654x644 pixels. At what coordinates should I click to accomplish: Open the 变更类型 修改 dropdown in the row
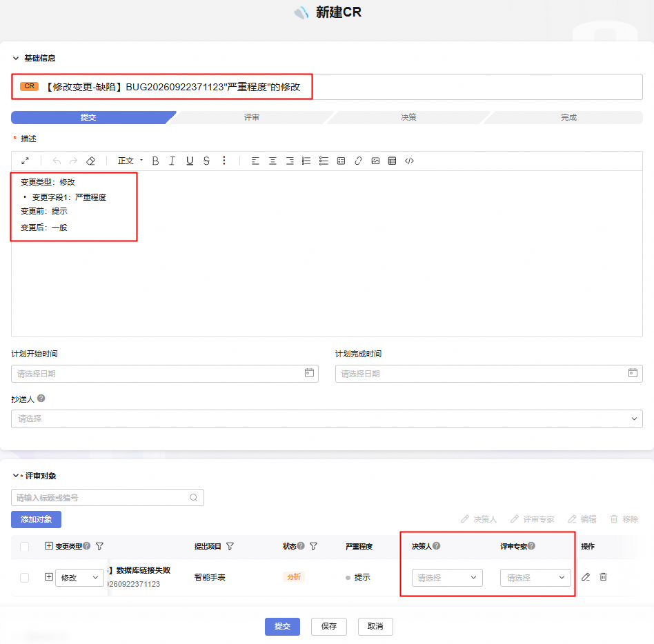click(79, 578)
